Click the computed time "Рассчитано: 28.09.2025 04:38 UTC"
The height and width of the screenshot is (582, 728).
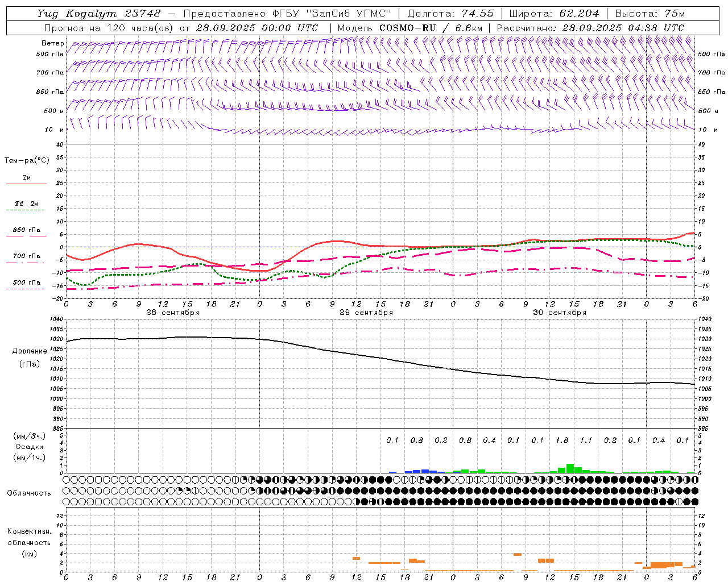(x=590, y=28)
